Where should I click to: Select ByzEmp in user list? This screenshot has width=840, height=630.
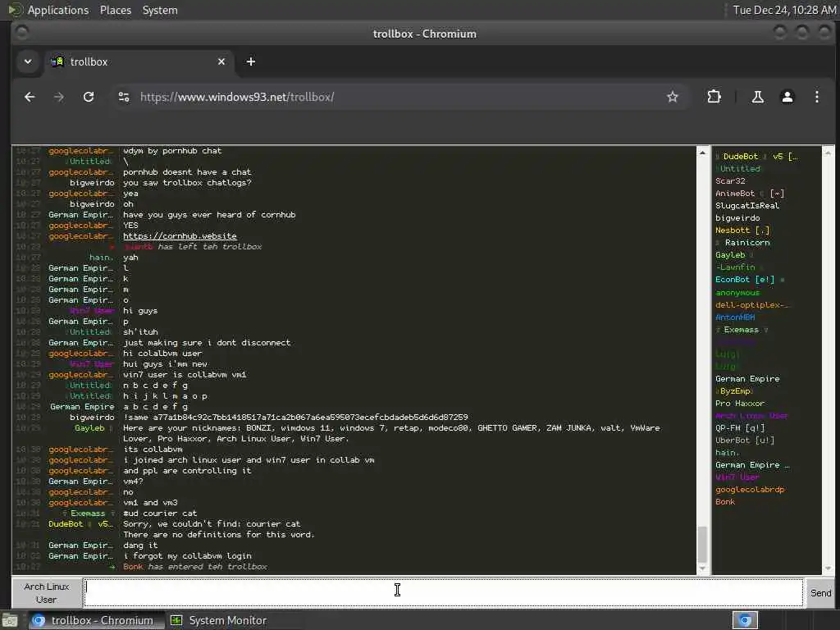point(735,391)
